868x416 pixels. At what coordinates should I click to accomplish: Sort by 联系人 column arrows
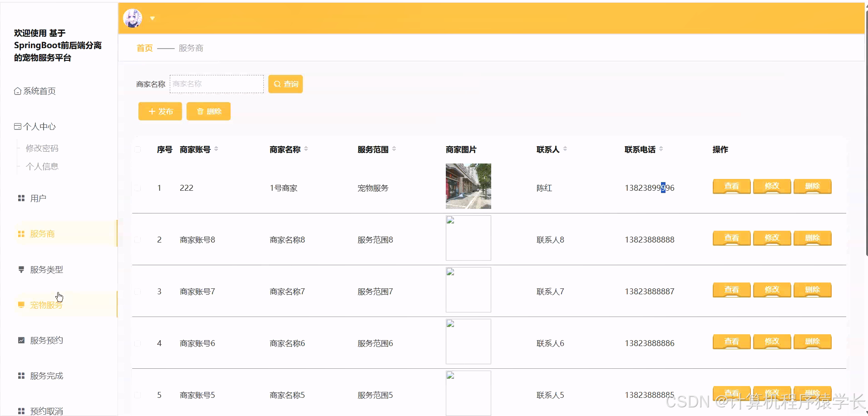pyautogui.click(x=565, y=149)
